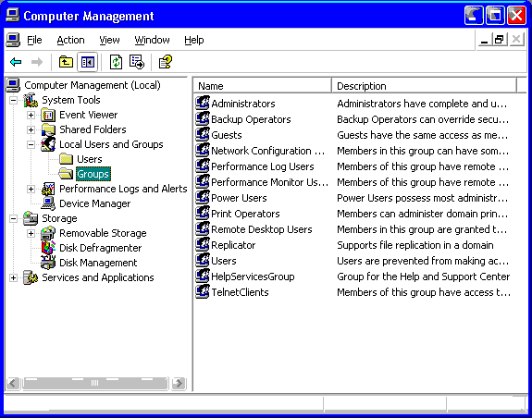Select the TelnetClients group entry
Image resolution: width=532 pixels, height=418 pixels.
pyautogui.click(x=240, y=292)
